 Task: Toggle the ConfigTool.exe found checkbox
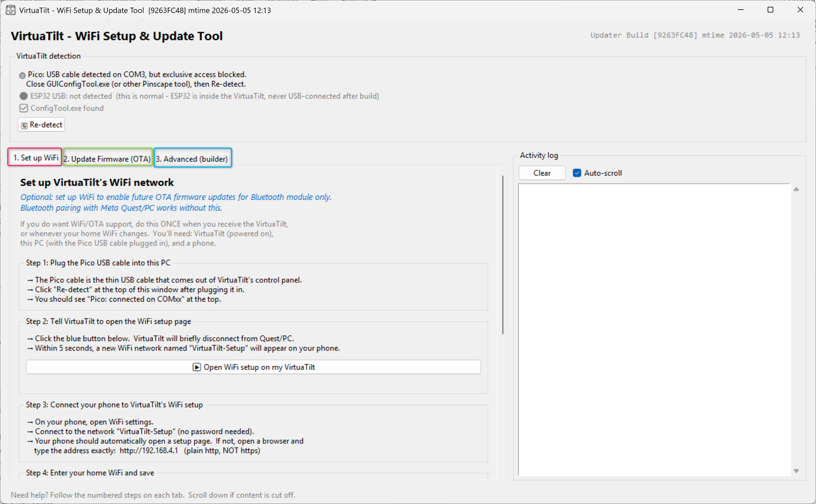click(x=23, y=108)
